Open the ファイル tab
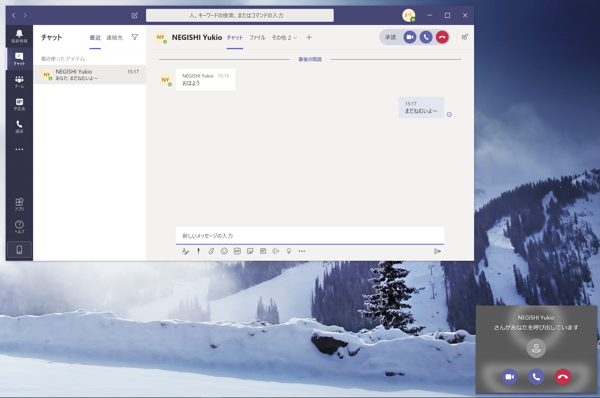The width and height of the screenshot is (600, 398). (257, 38)
